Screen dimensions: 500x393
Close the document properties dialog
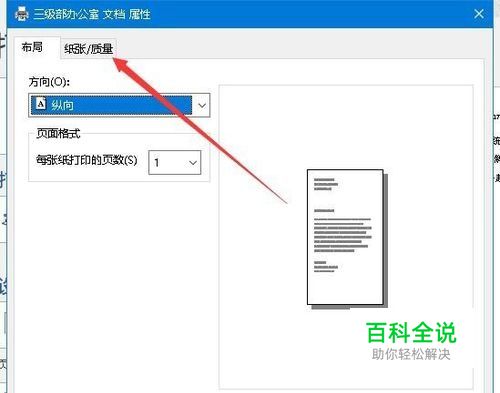479,14
